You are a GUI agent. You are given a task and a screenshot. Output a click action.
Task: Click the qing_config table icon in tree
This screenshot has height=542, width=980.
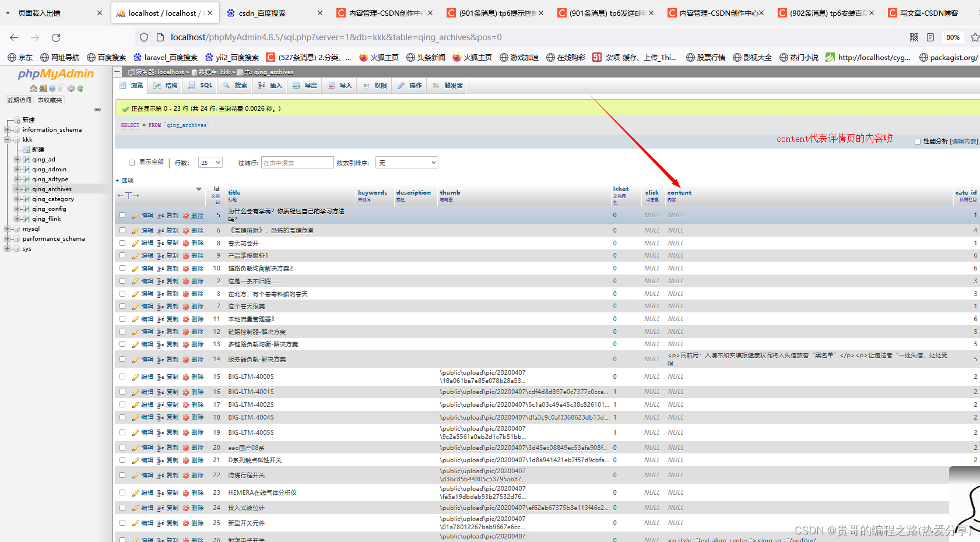point(26,209)
